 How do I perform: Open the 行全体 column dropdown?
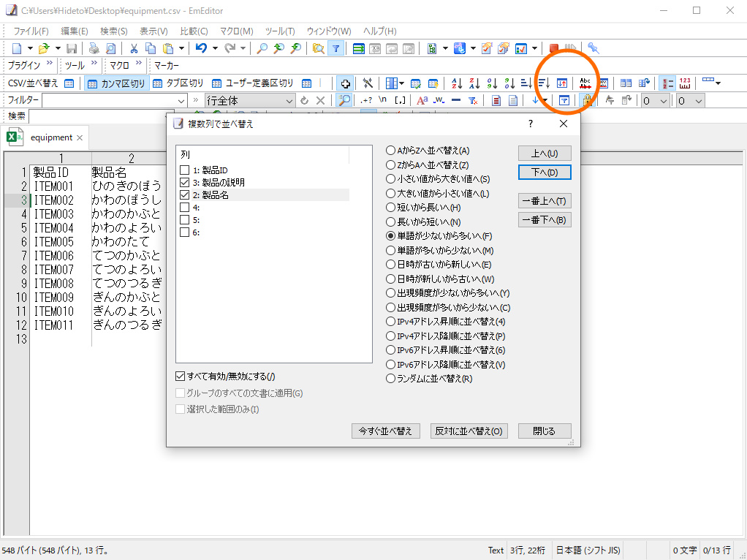tap(289, 101)
